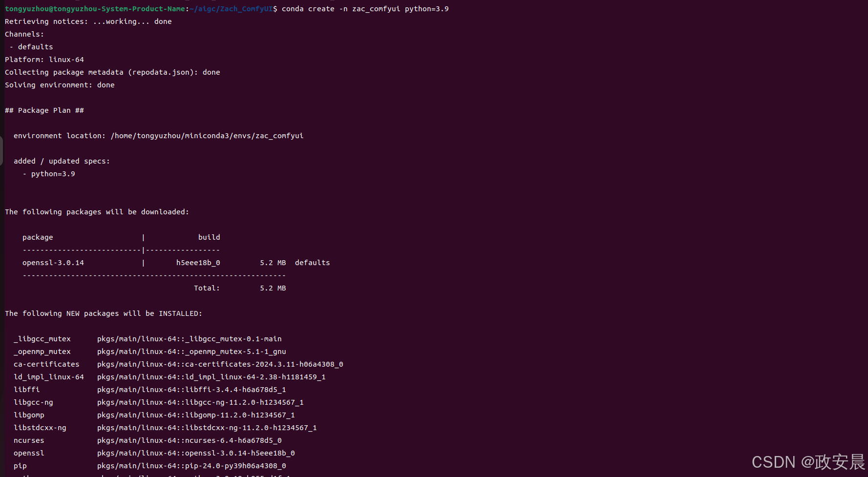Click the 'Solving environment: done' line
Viewport: 868px width, 477px height.
(60, 85)
